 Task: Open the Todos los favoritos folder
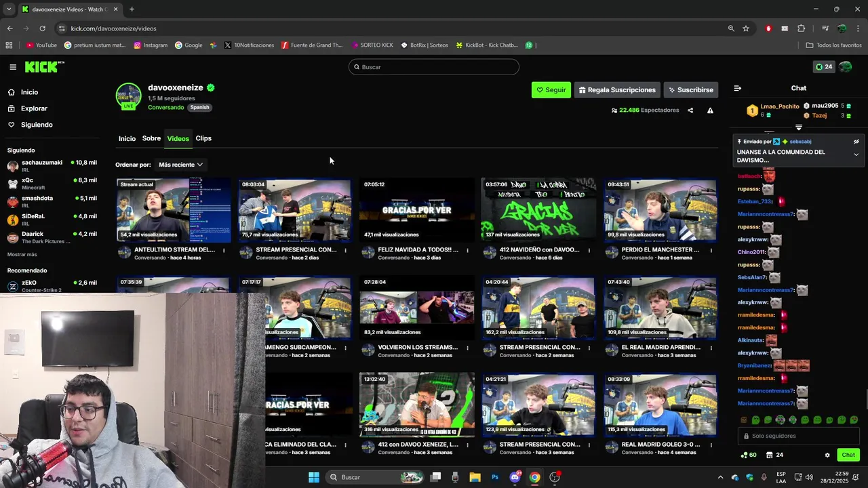[x=833, y=45]
